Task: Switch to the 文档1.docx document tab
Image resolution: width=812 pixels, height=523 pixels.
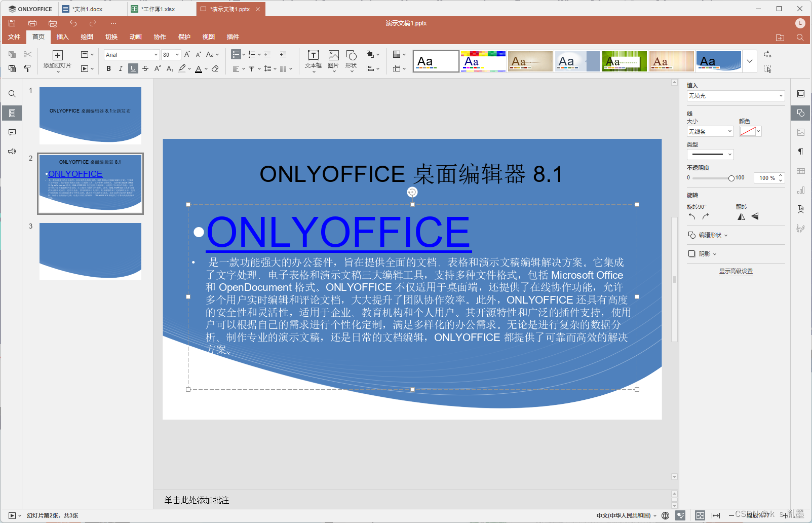Action: [93, 9]
